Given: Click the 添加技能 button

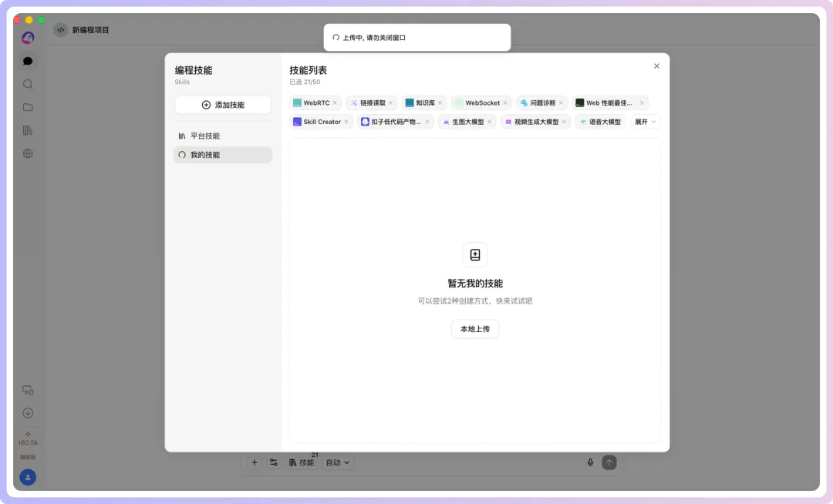Looking at the screenshot, I should click(223, 105).
